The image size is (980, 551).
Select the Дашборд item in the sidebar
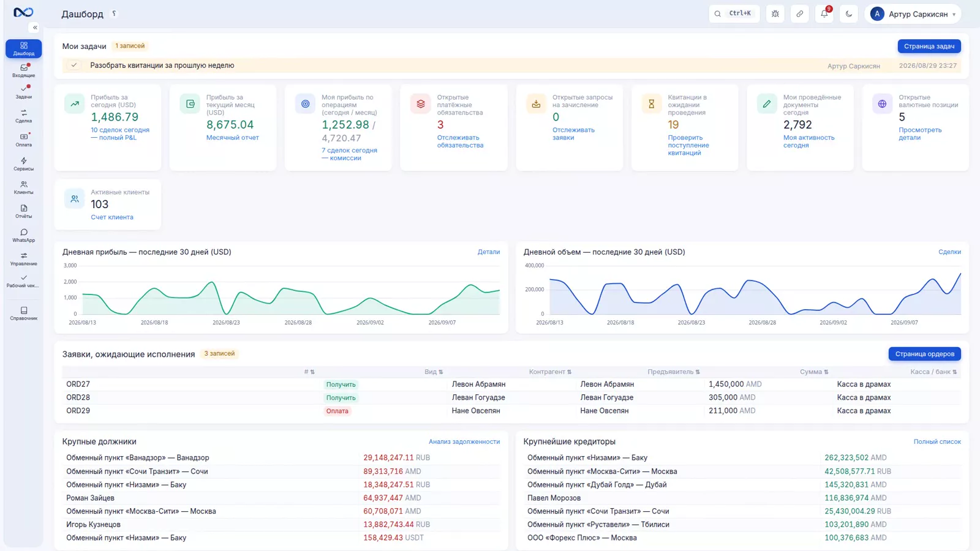click(x=24, y=48)
